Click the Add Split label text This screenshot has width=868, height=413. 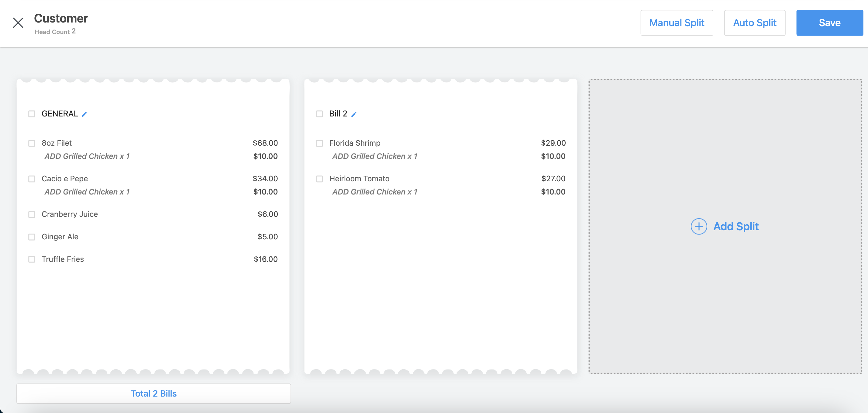click(x=735, y=226)
